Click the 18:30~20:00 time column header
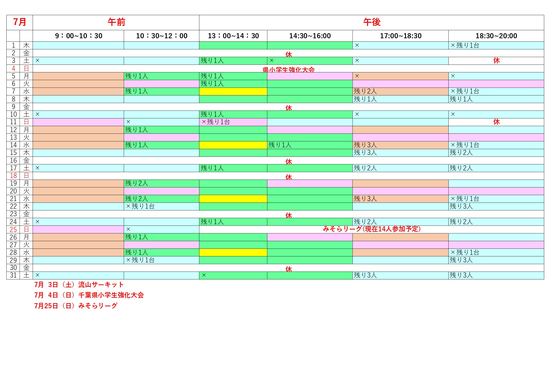Viewport: 555px width, 392px height. pos(496,36)
